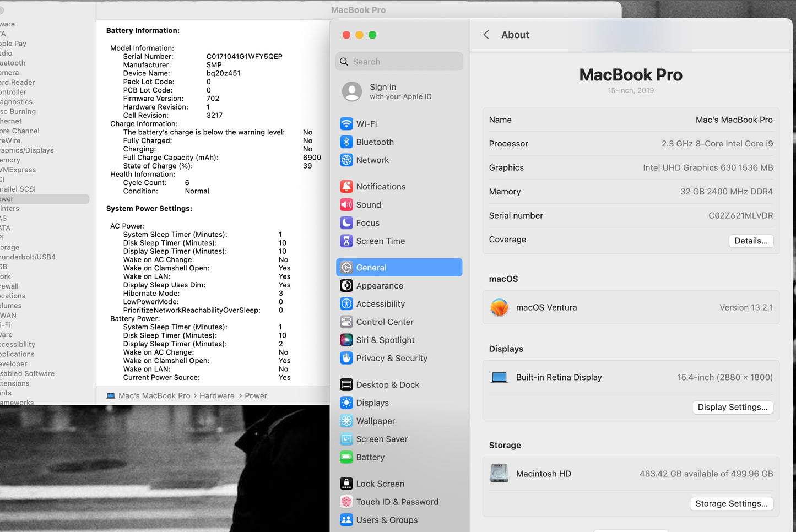Open the Users & Groups icon
796x532 pixels.
tap(346, 520)
